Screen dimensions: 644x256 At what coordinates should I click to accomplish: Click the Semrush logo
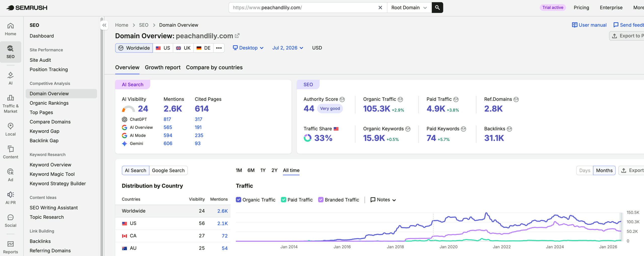[27, 8]
